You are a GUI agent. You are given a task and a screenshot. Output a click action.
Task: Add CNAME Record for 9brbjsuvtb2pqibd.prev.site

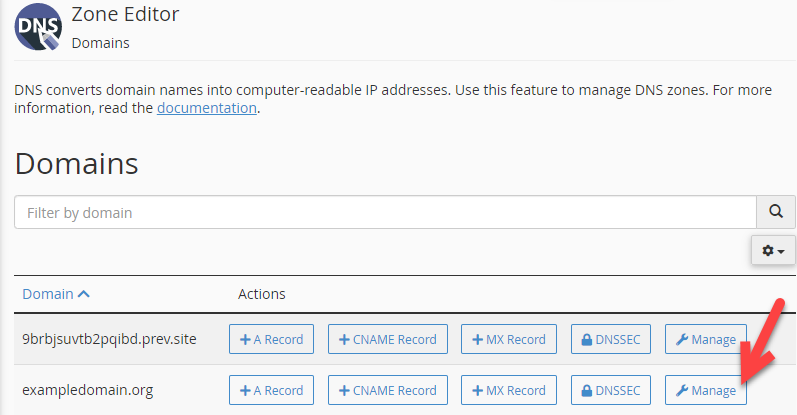(388, 339)
